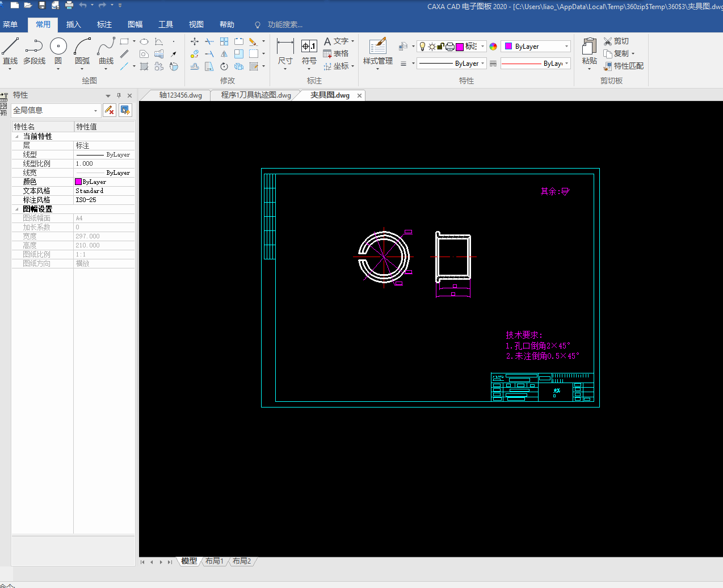The height and width of the screenshot is (588, 723).
Task: Expand the 复制 copy dropdown arrow
Action: (633, 54)
